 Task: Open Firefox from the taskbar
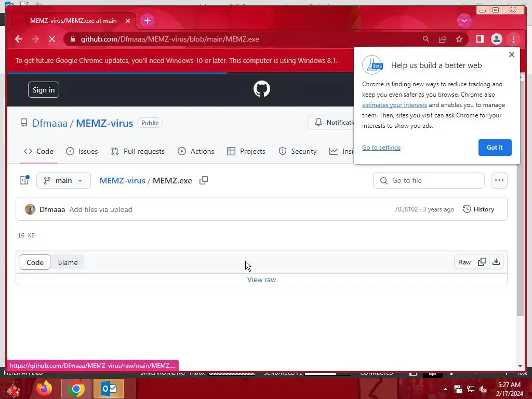tap(44, 389)
